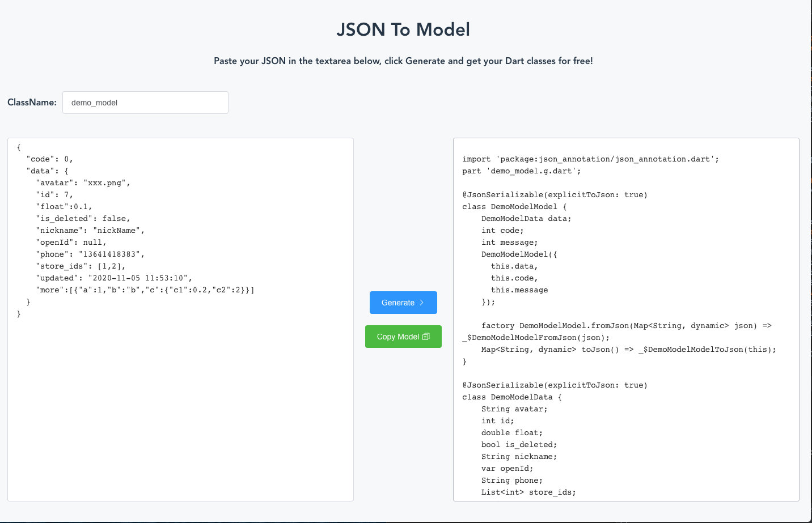
Task: Click the "is_deleted": false line
Action: click(x=83, y=219)
